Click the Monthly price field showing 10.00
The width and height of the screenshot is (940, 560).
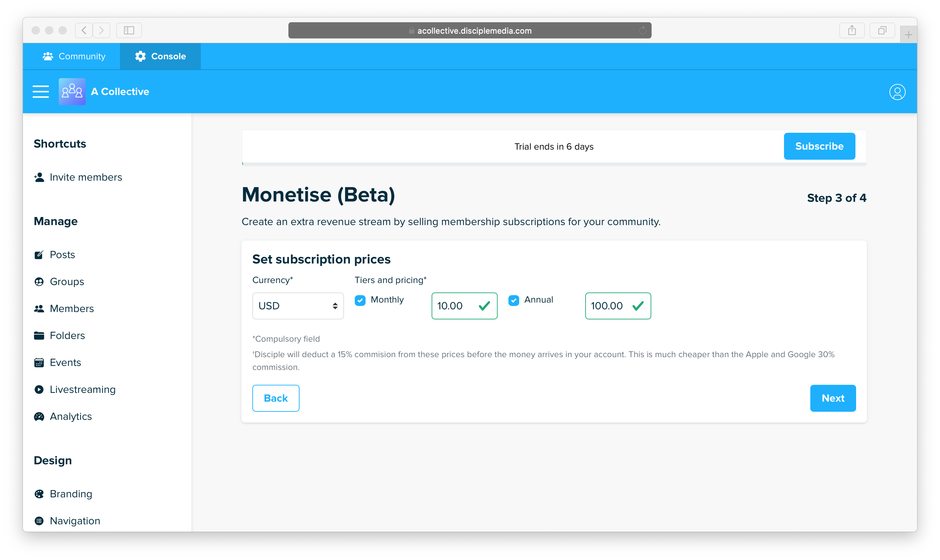point(464,306)
